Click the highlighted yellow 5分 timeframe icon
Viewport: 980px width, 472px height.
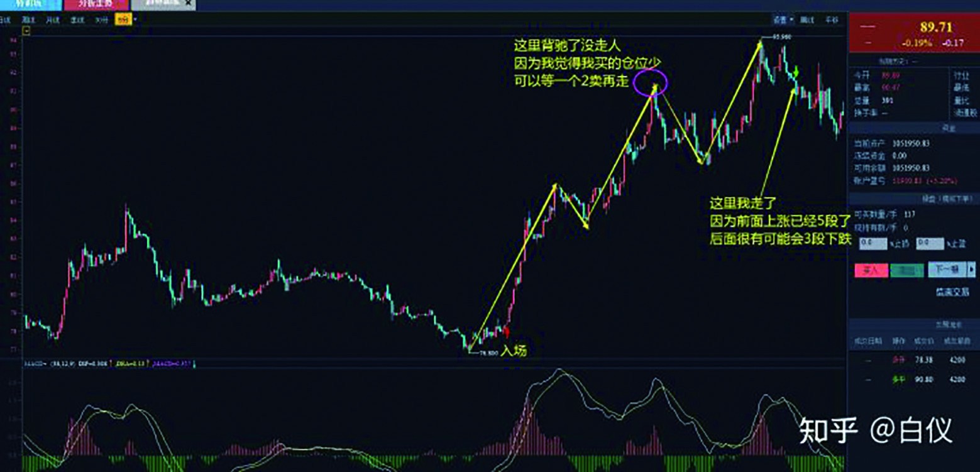tap(123, 20)
